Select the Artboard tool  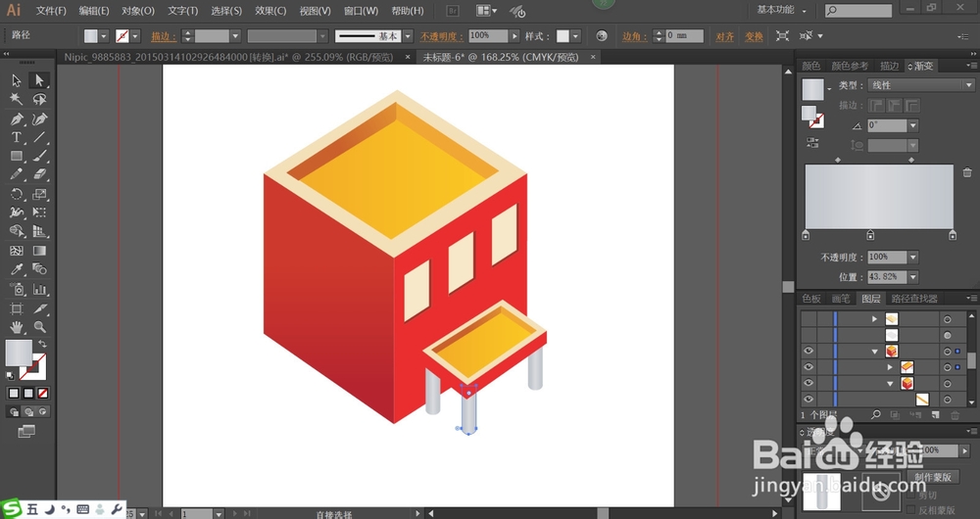pos(17,308)
